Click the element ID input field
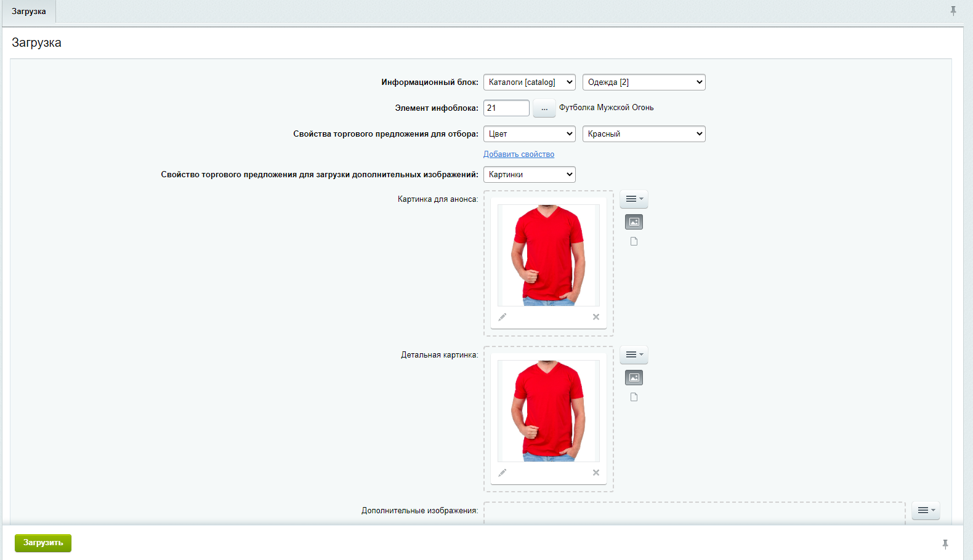Image resolution: width=973 pixels, height=560 pixels. pyautogui.click(x=506, y=108)
